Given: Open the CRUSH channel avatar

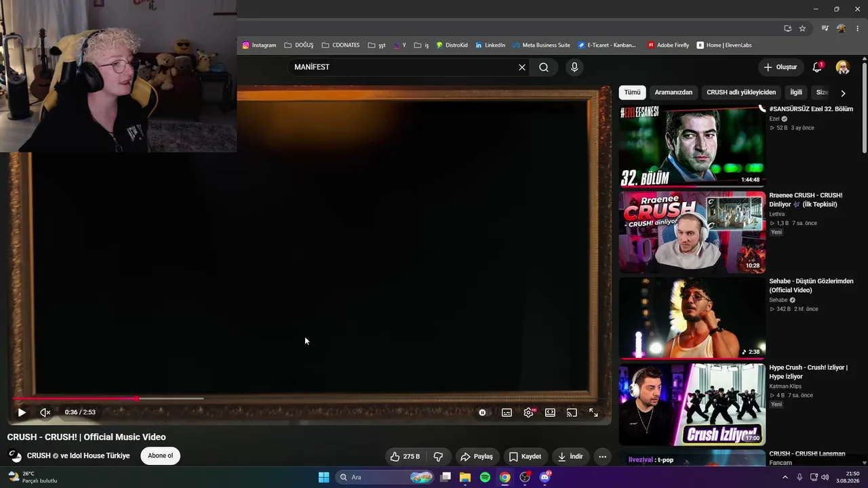Looking at the screenshot, I should [15, 455].
